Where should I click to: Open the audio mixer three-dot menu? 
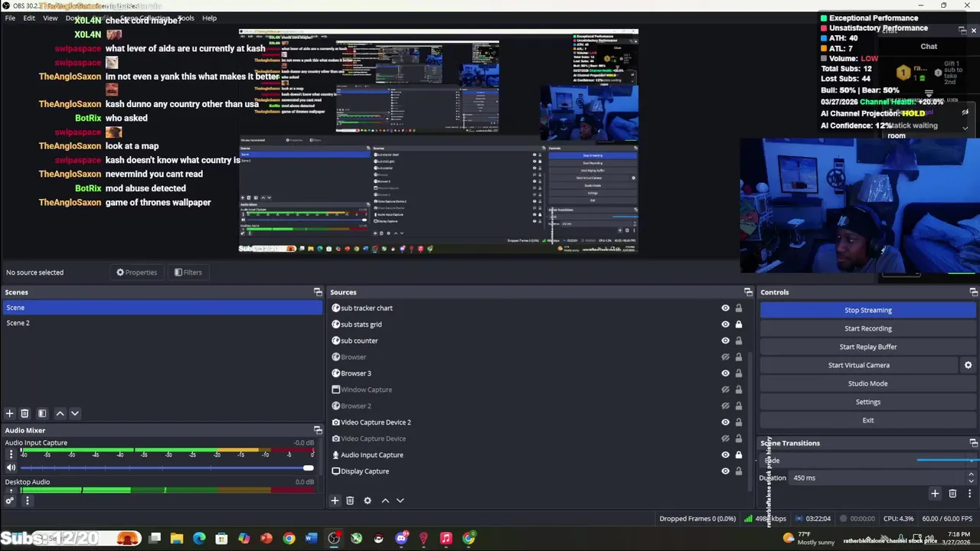[27, 501]
